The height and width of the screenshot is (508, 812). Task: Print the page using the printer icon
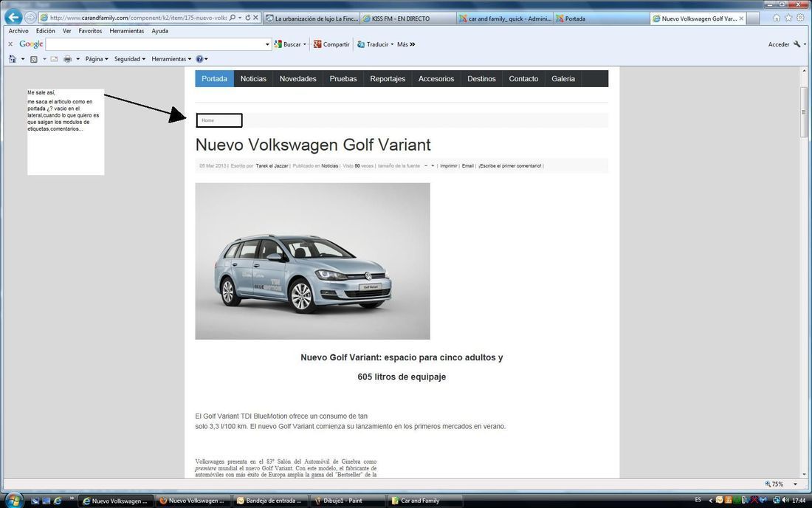point(67,59)
